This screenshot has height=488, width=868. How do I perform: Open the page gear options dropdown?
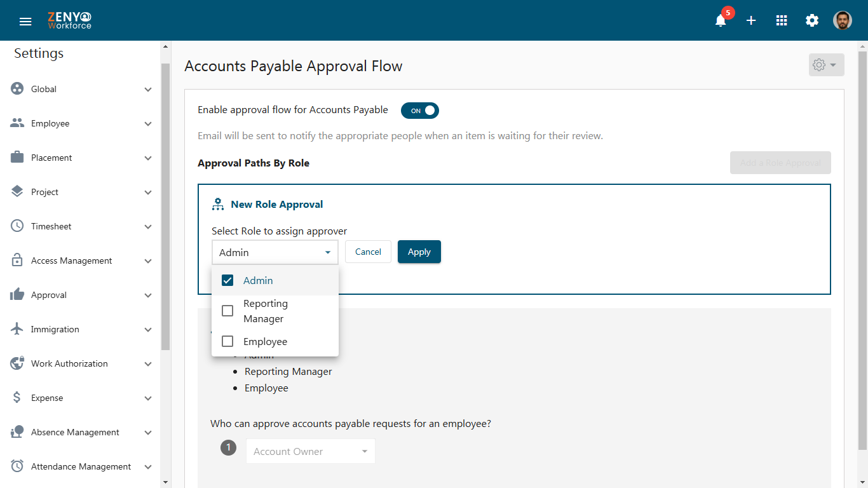[826, 65]
